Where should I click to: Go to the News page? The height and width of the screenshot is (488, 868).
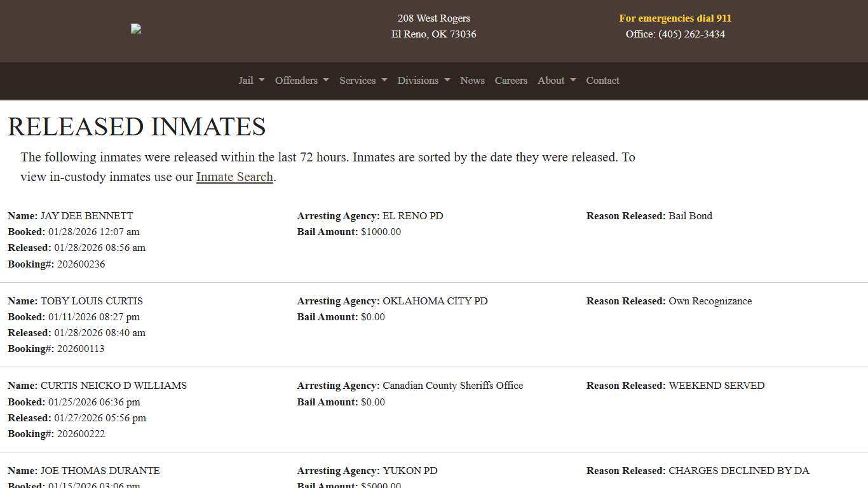(x=472, y=81)
